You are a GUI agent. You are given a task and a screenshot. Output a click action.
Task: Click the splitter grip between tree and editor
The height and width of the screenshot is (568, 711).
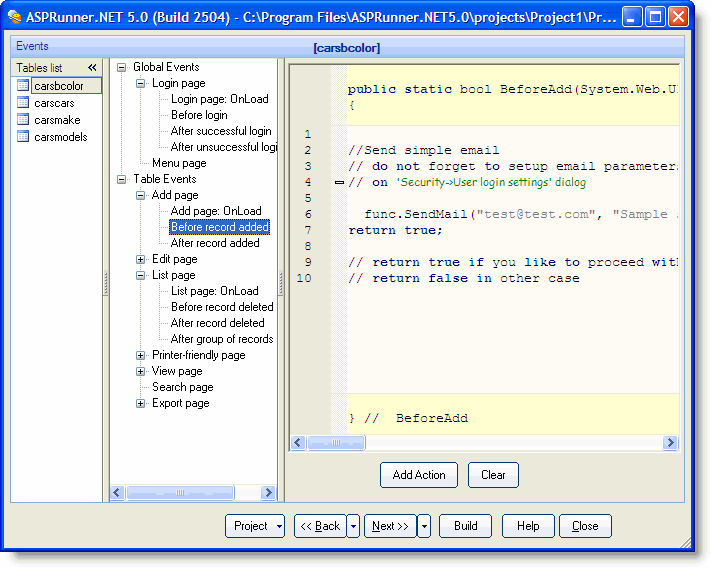coord(281,283)
